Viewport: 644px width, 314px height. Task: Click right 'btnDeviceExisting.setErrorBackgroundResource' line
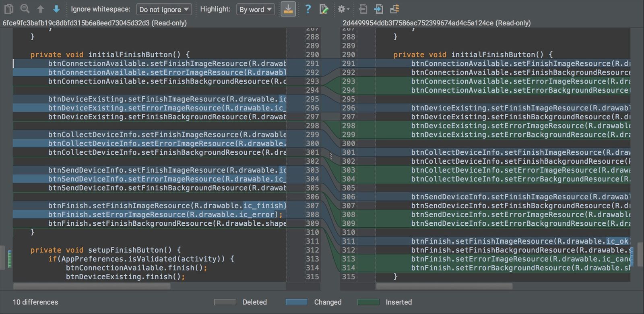point(521,135)
